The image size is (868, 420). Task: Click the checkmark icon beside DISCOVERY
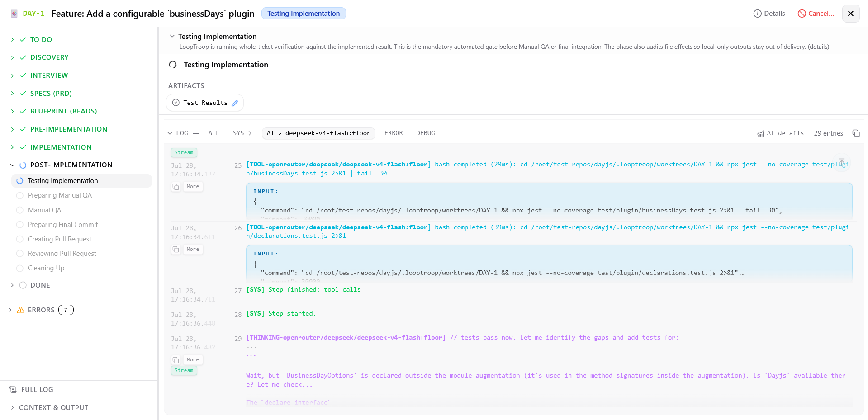coord(23,57)
